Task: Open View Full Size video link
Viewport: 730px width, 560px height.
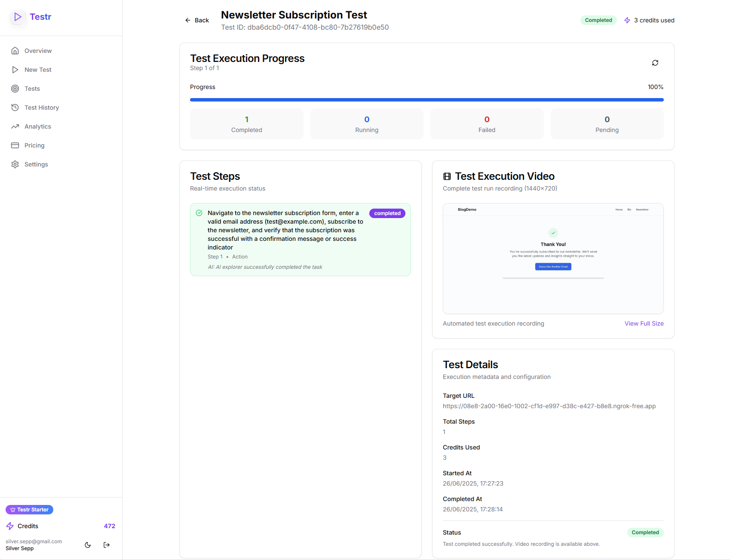Action: pos(644,323)
